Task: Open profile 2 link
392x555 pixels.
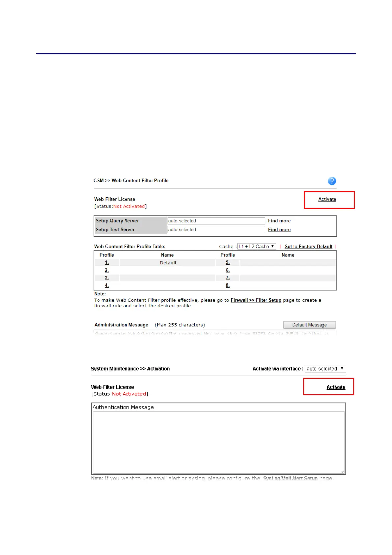Action: (x=107, y=270)
